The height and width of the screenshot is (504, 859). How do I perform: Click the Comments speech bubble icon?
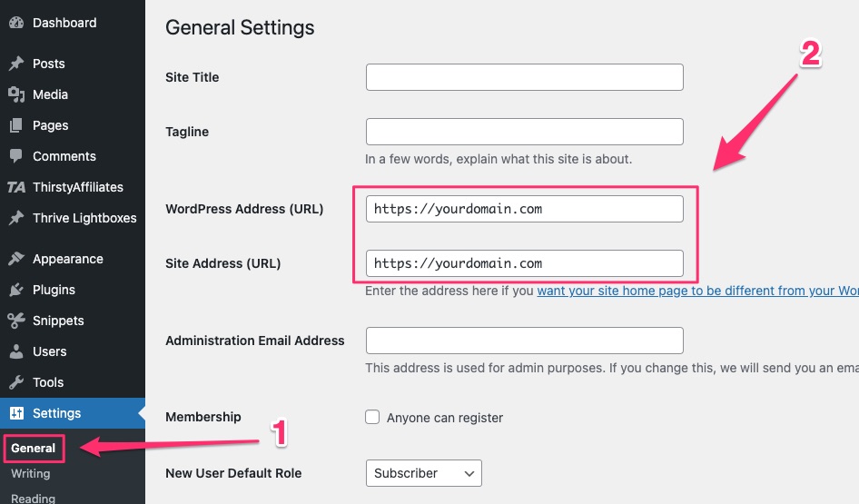16,156
